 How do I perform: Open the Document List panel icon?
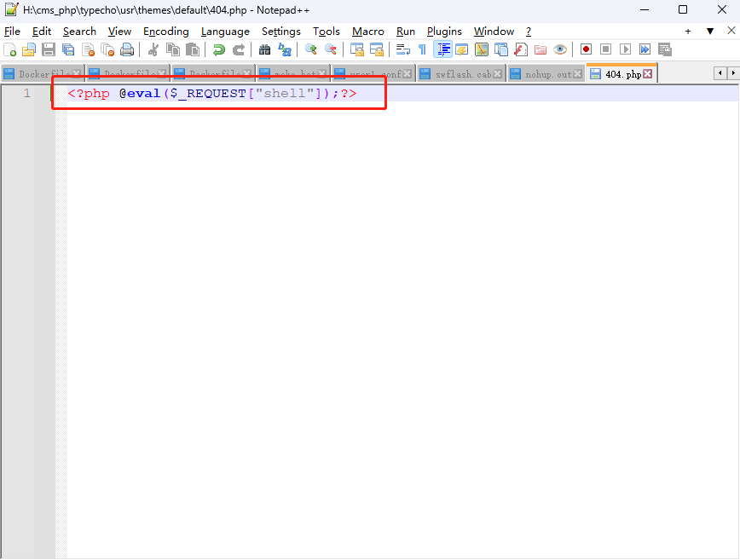(x=500, y=49)
